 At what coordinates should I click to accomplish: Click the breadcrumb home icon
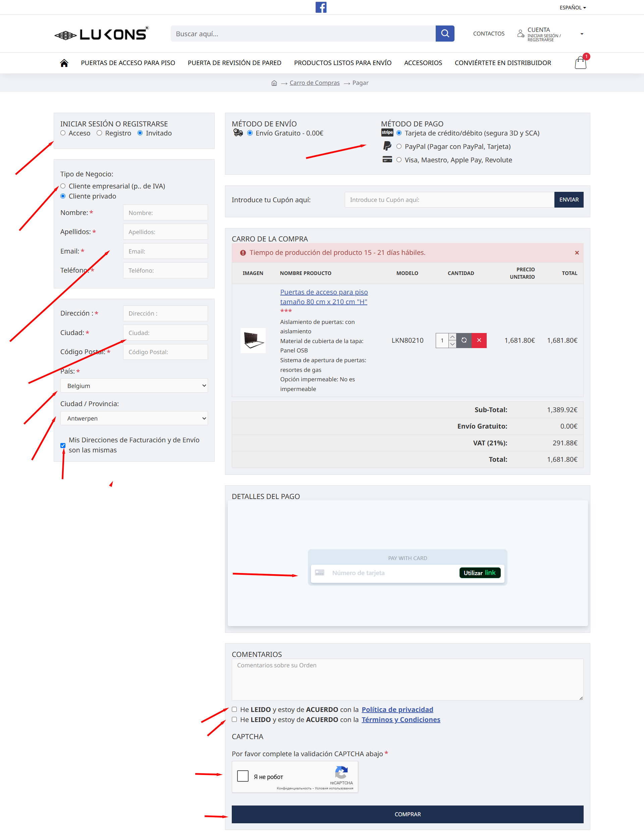coord(274,83)
